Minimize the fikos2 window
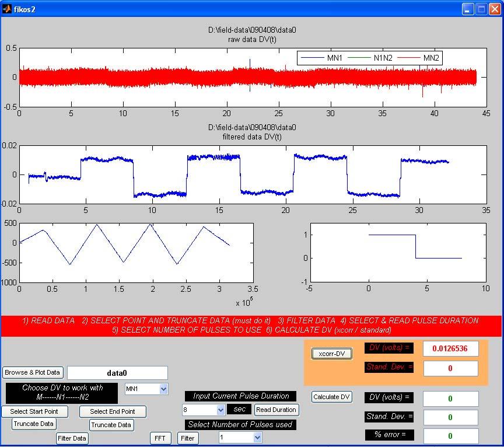Image resolution: width=504 pixels, height=447 pixels. [468, 9]
